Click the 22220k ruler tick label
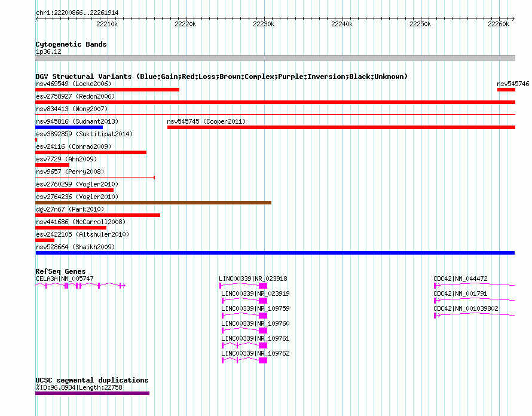Screen dimensions: 532x416 click(x=185, y=24)
